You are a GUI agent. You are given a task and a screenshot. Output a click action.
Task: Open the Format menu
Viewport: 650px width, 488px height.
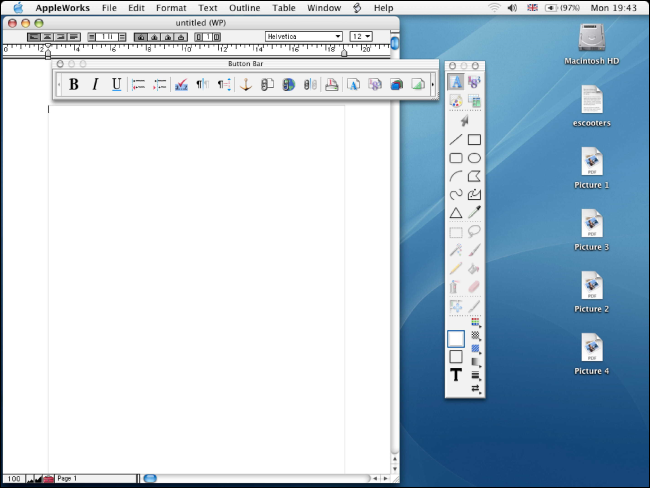tap(171, 8)
